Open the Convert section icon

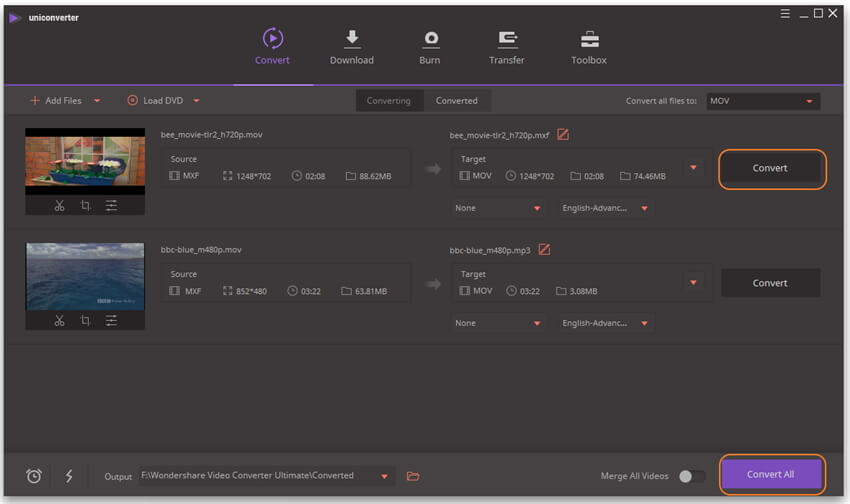click(x=273, y=38)
